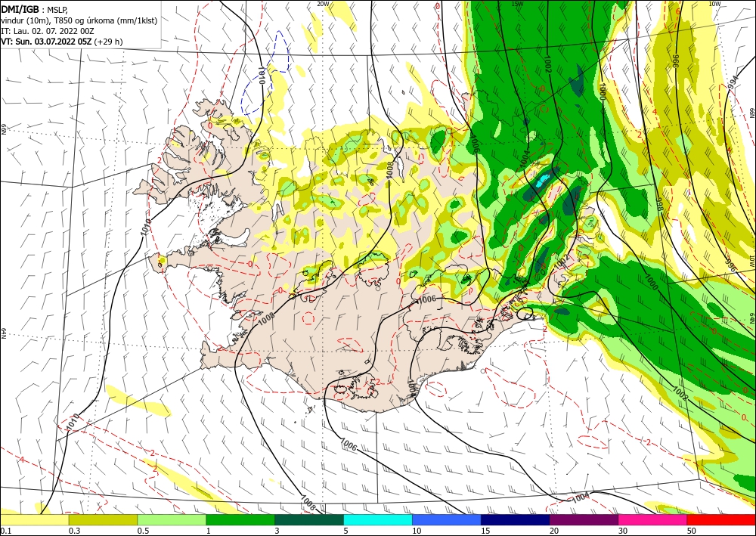Viewport: 756px width, 536px height.
Task: Click legend value '50'
Action: coord(692,531)
